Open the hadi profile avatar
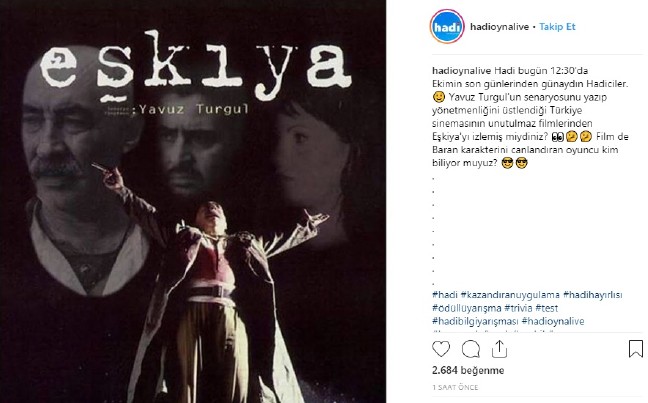Screen dimensions: 648x403 pos(447,27)
